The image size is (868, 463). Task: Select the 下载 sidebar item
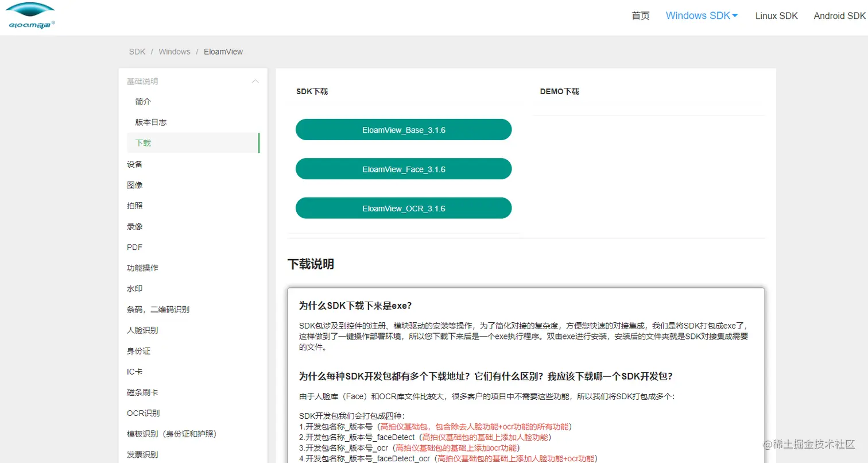coord(193,143)
